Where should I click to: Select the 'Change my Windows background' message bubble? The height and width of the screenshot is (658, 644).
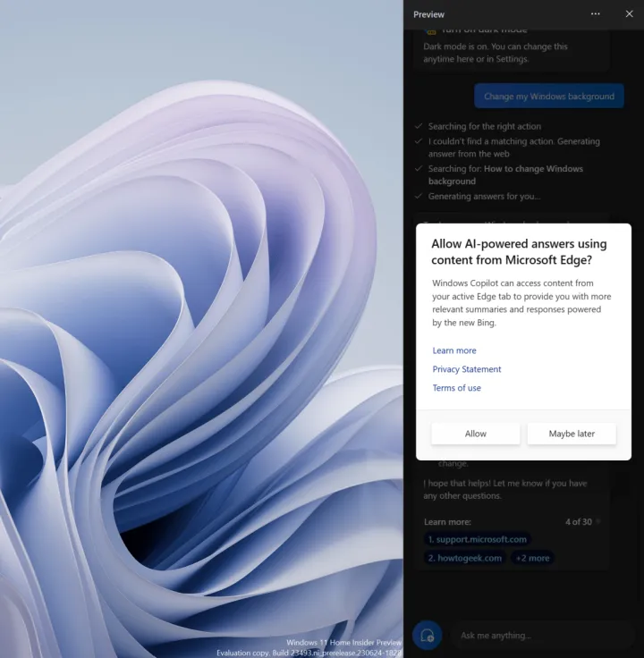[549, 97]
